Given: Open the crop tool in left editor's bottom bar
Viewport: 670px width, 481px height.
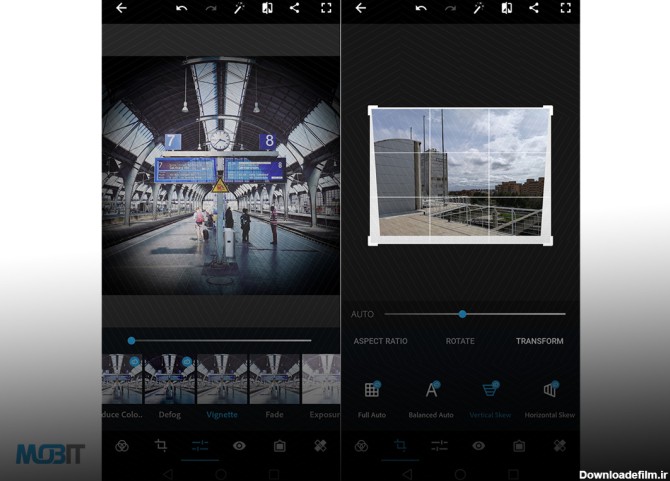Looking at the screenshot, I should [160, 446].
